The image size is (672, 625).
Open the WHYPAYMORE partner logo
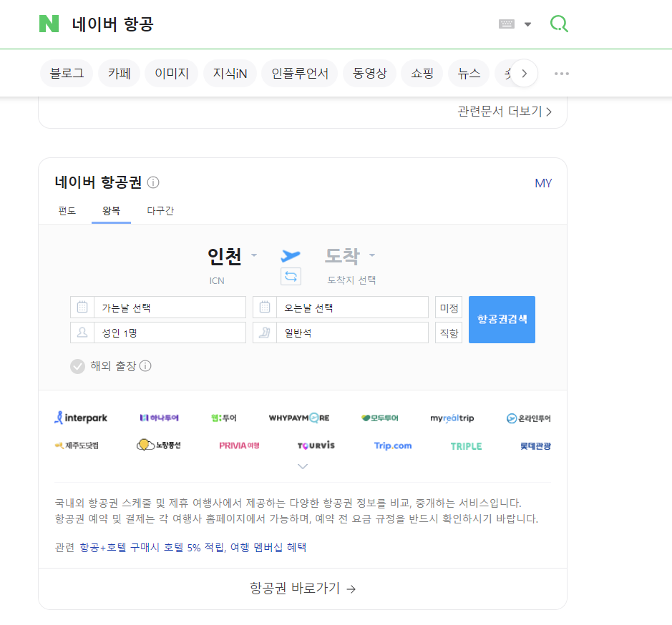point(299,418)
